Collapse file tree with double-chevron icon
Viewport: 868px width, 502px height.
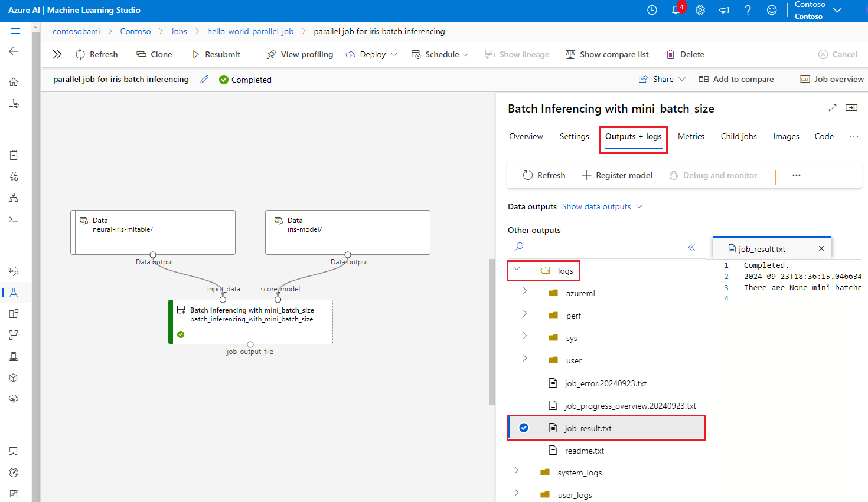click(691, 247)
